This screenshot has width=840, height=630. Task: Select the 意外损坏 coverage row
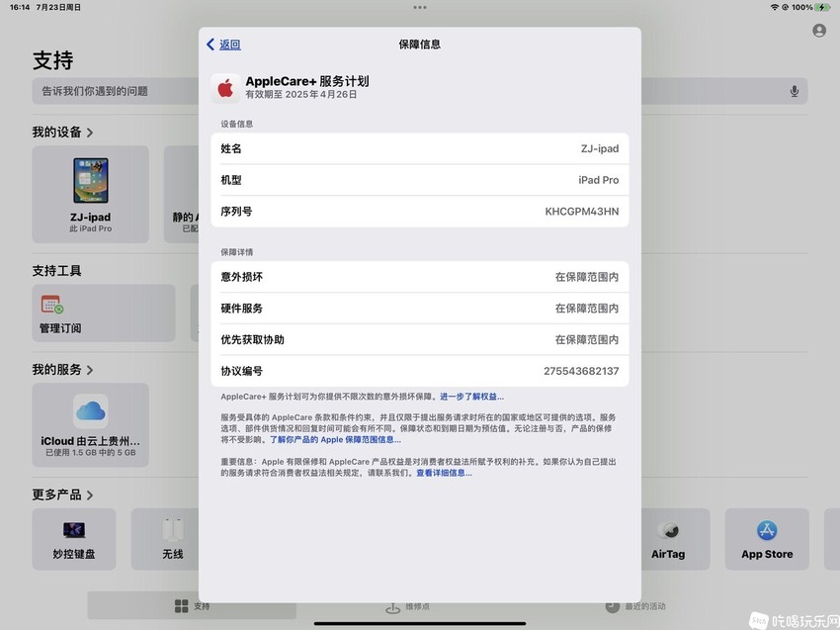pos(419,277)
